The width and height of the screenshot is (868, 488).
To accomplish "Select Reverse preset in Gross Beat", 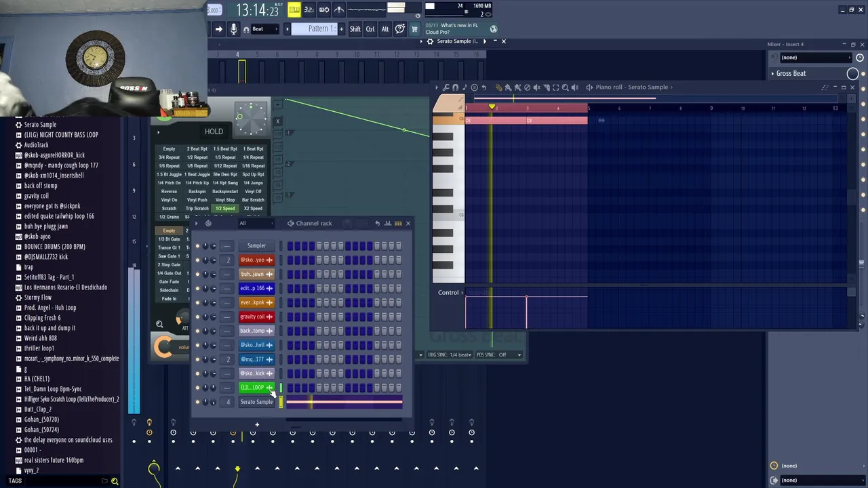I will (169, 192).
